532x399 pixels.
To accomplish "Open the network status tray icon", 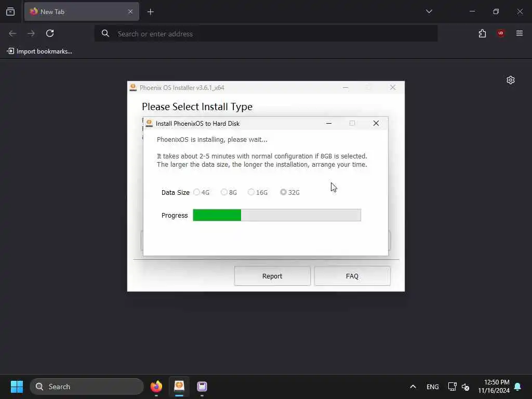I will point(453,387).
